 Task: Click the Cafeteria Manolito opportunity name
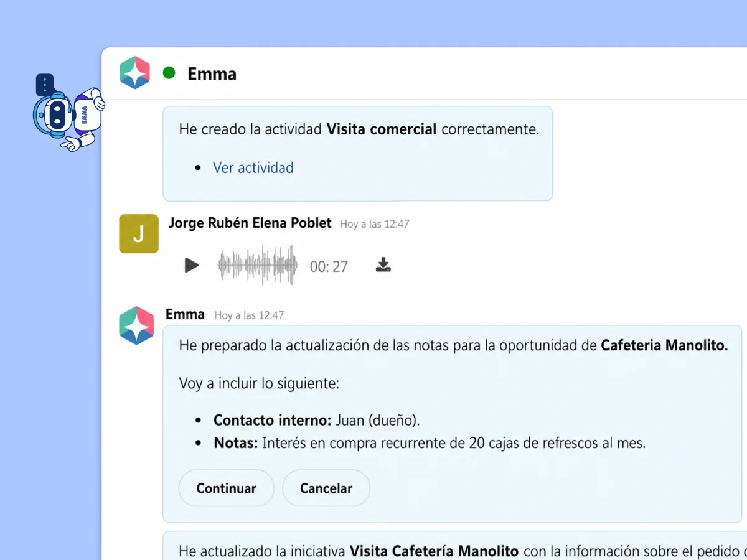pyautogui.click(x=664, y=345)
